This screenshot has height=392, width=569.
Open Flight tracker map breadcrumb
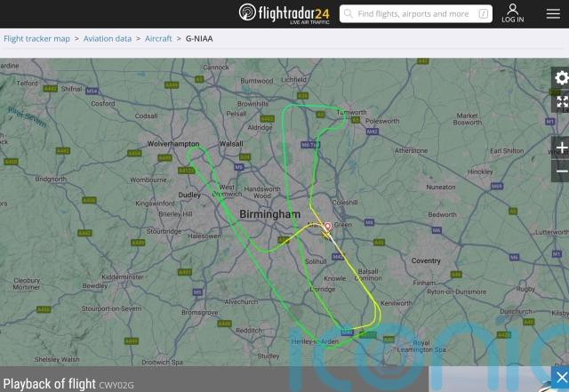(36, 38)
